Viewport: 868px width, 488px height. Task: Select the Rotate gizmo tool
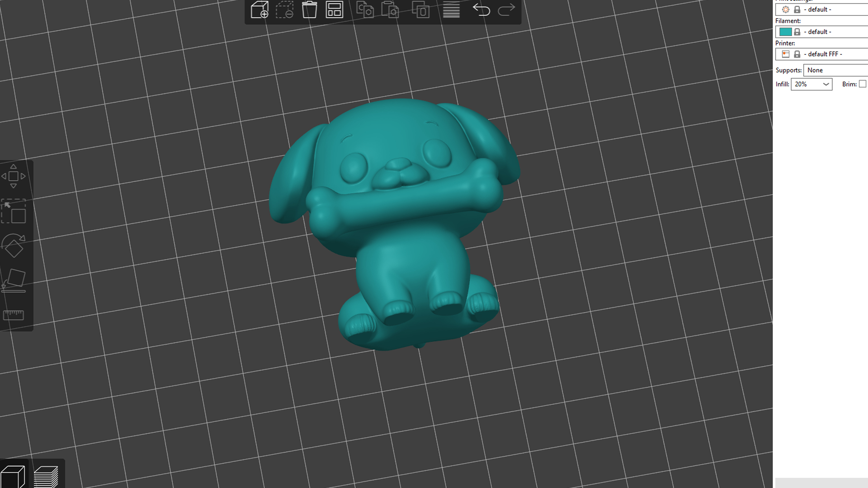(x=14, y=246)
